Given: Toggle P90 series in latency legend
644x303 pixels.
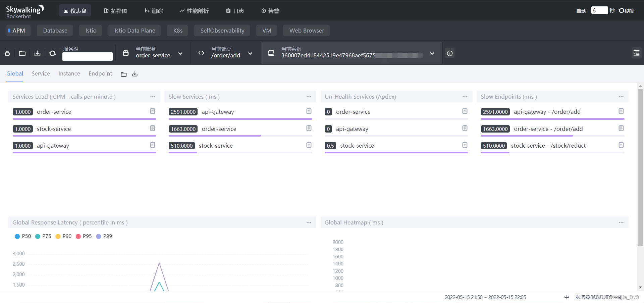Looking at the screenshot, I should click(x=63, y=236).
